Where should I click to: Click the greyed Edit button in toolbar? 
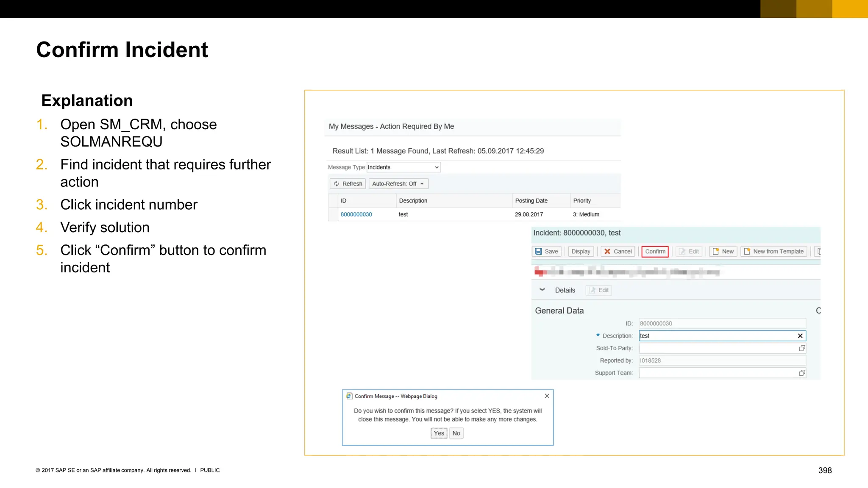pyautogui.click(x=689, y=252)
